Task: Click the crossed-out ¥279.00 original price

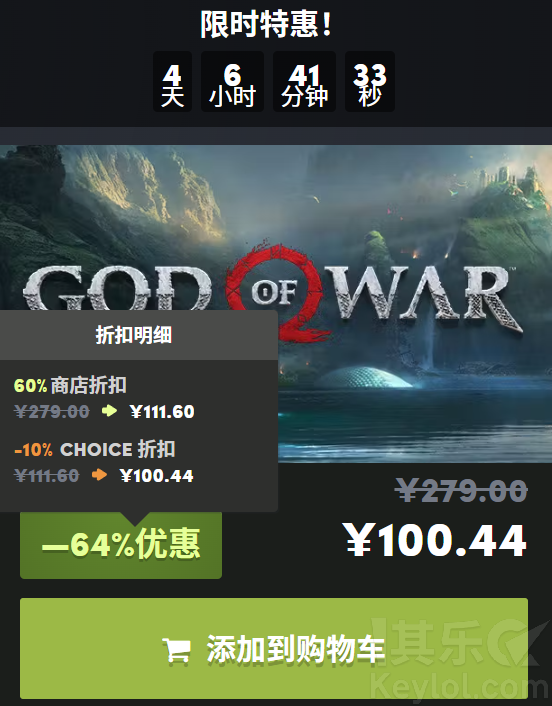Action: point(461,490)
